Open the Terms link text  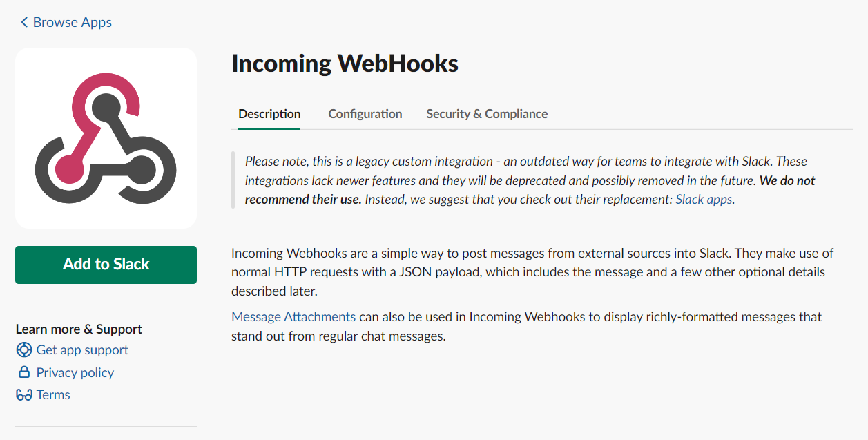53,394
